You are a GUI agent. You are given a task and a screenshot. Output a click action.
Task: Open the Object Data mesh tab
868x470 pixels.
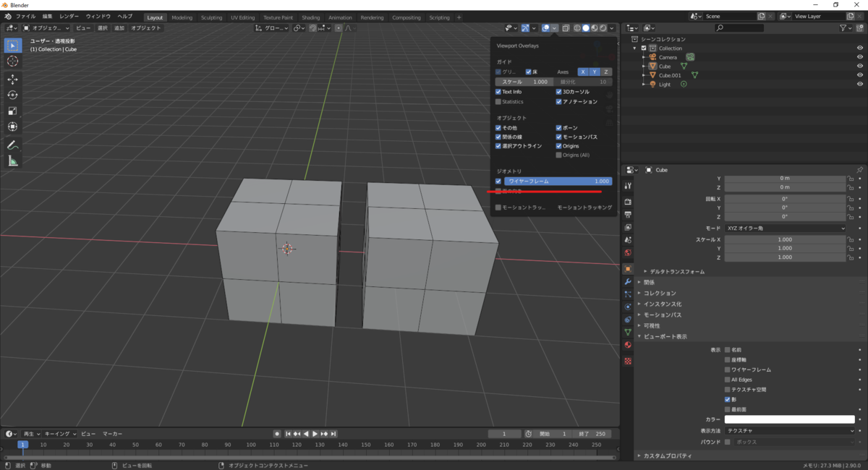click(628, 332)
